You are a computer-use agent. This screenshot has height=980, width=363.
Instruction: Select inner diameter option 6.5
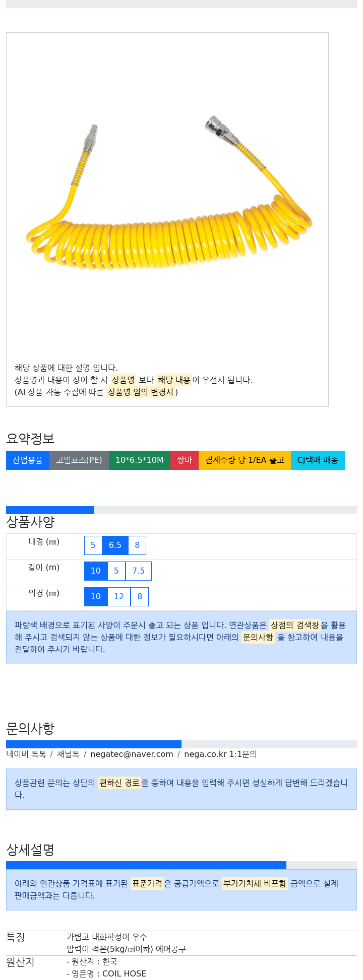(115, 545)
